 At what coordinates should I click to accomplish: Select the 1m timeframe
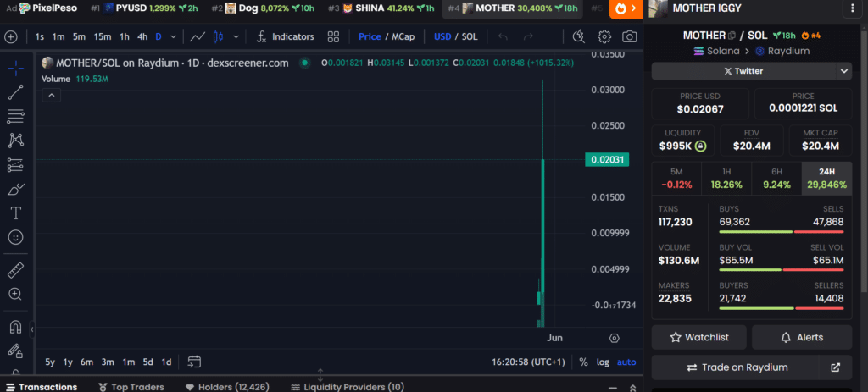(x=58, y=37)
